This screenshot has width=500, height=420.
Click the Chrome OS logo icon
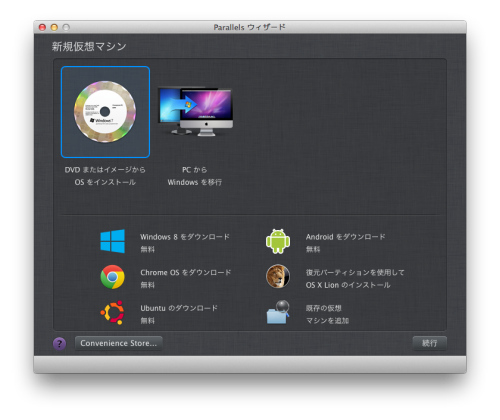click(x=113, y=277)
